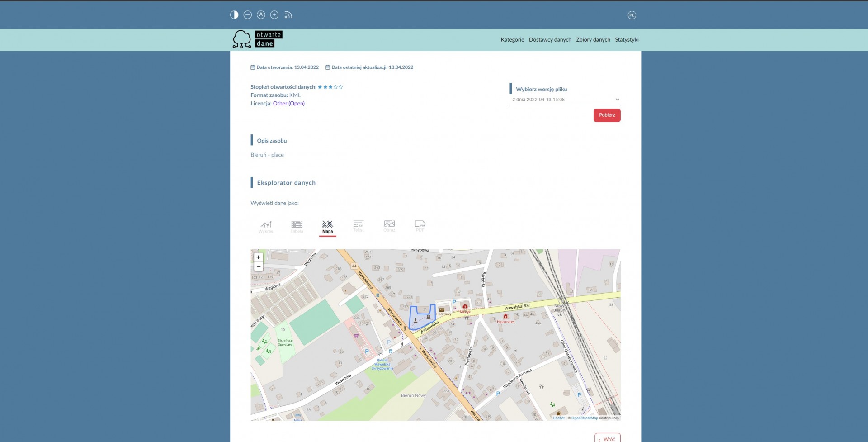Open Kategorie menu item
Image resolution: width=868 pixels, height=442 pixels.
(x=512, y=40)
